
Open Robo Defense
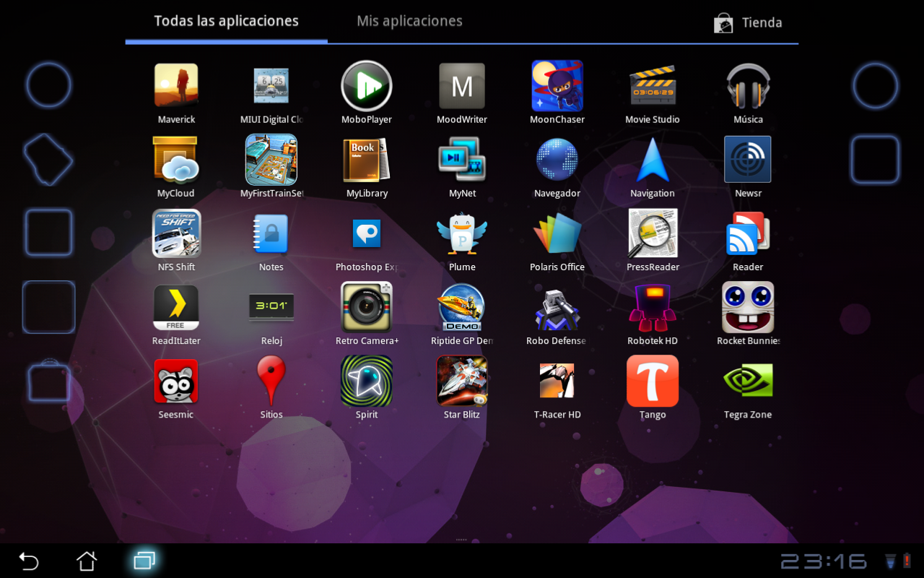(x=557, y=306)
